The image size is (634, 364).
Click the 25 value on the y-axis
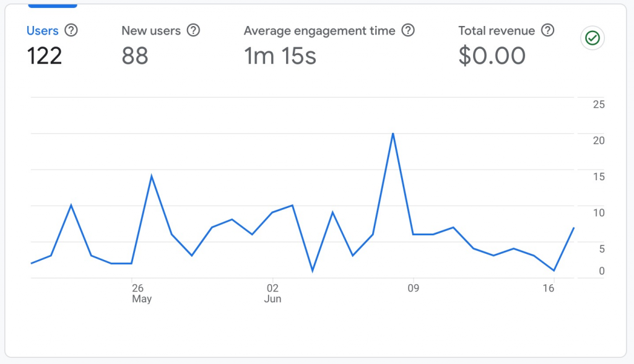coord(598,105)
